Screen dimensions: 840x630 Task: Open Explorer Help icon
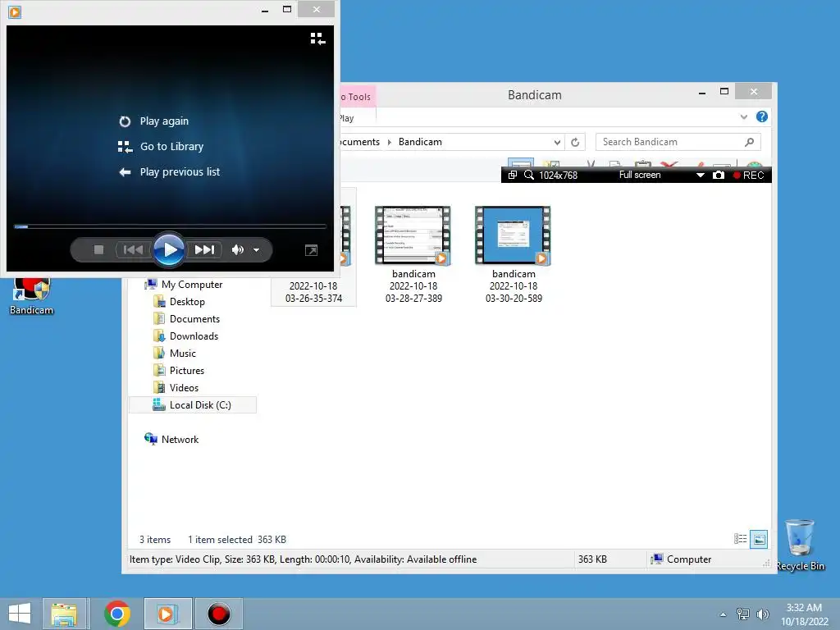[762, 116]
